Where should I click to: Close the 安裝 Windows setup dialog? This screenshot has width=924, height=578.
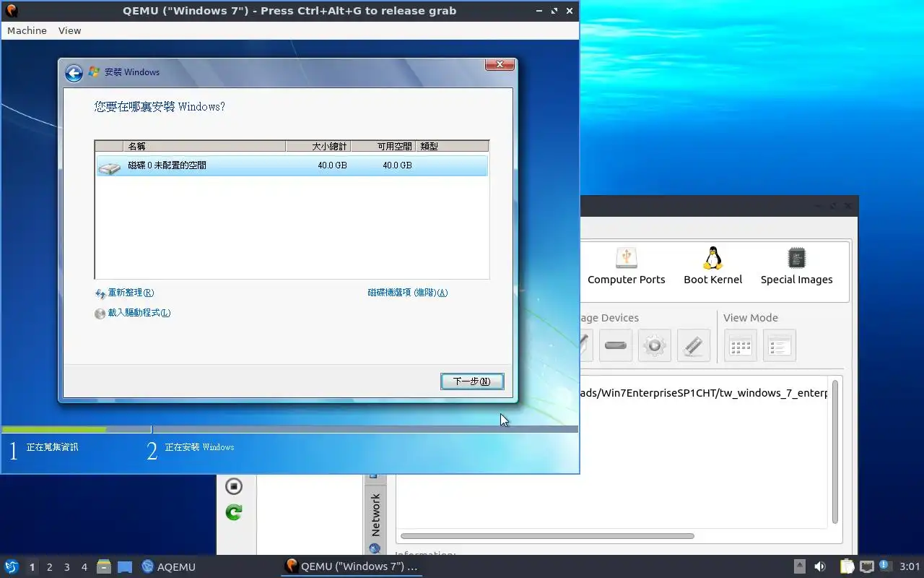pyautogui.click(x=500, y=65)
